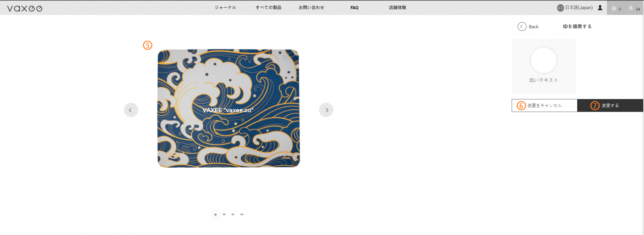Show the next mousepad image

click(x=326, y=110)
